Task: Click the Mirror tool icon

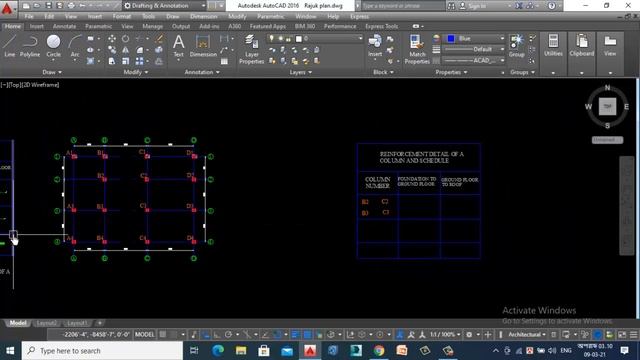Action: pos(125,50)
